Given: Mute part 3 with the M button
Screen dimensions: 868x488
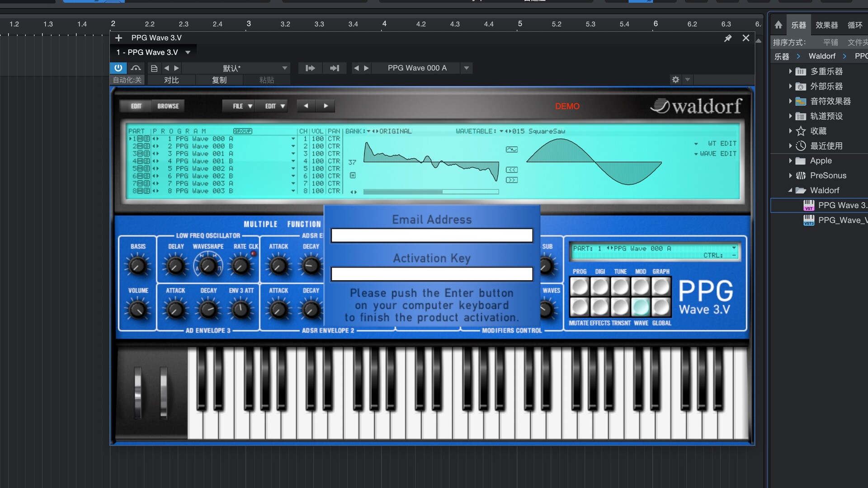Looking at the screenshot, I should 141,154.
